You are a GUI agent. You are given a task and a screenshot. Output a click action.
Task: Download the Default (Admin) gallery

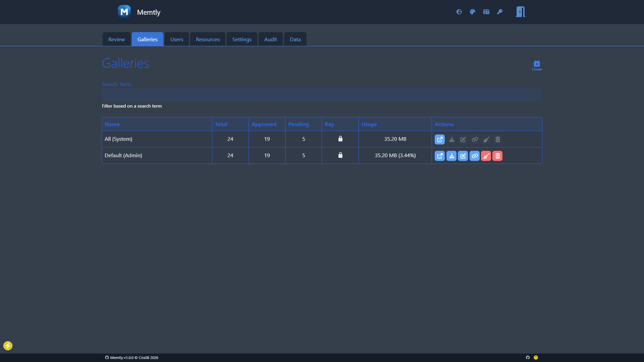pyautogui.click(x=451, y=156)
